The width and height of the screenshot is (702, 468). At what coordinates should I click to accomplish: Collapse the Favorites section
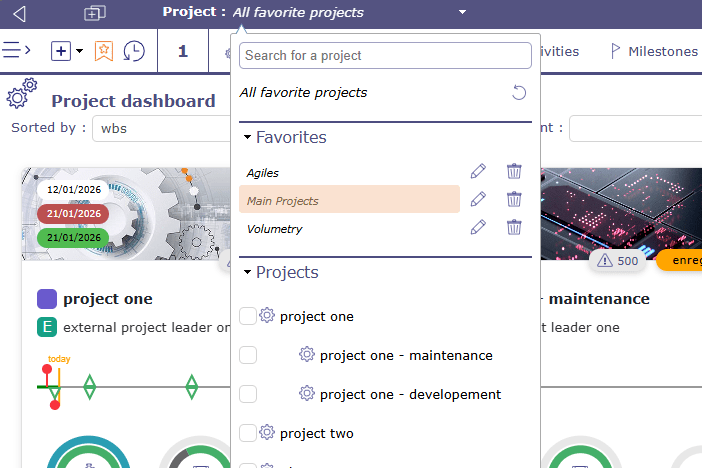246,138
